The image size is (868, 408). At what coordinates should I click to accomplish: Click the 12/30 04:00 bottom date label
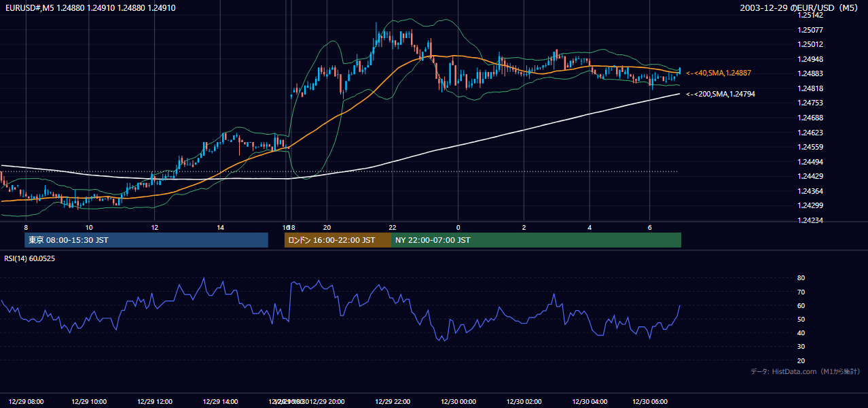coord(590,401)
